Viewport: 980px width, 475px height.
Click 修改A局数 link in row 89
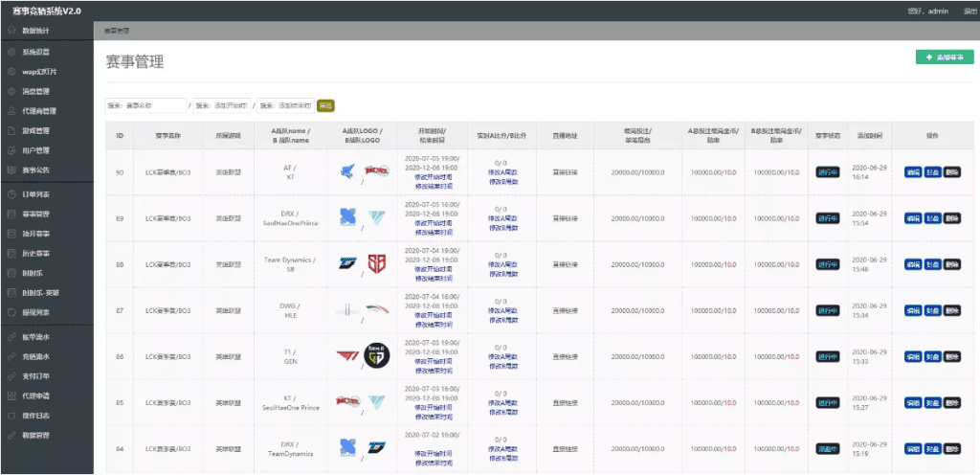pyautogui.click(x=502, y=218)
